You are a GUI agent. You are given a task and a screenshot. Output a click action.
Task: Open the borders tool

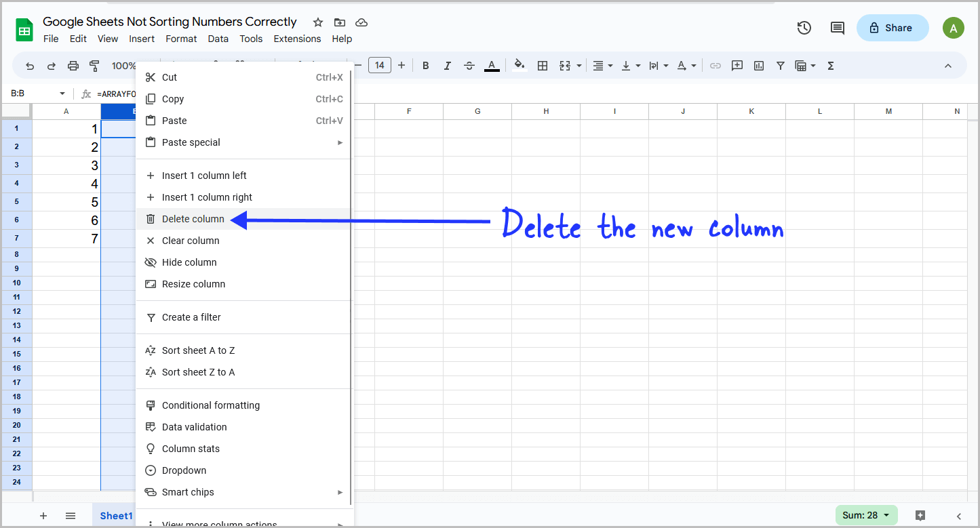point(543,66)
